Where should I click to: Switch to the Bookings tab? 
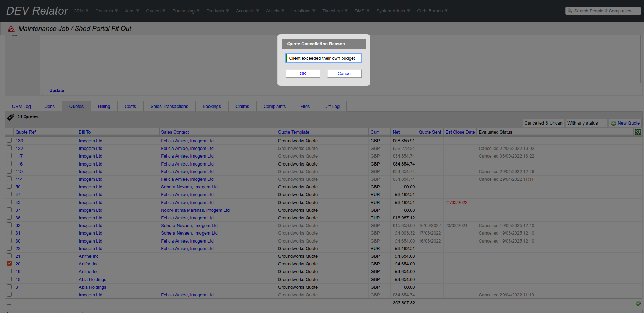[x=212, y=107]
